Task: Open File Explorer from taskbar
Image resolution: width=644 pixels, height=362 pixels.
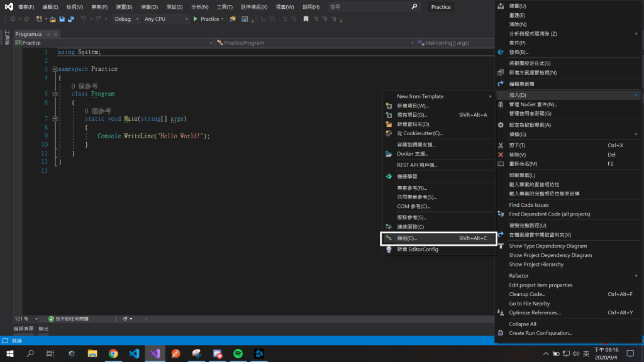Action: (92, 353)
